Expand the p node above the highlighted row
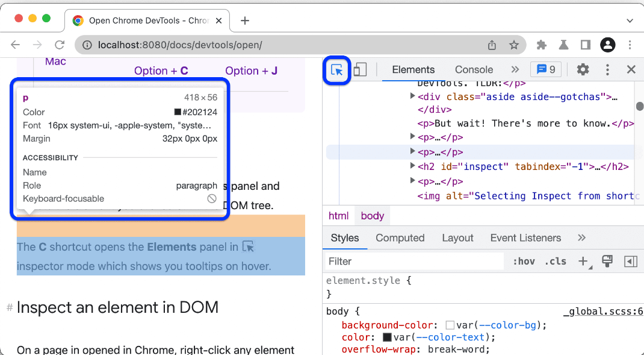Viewport: 644px width, 355px height. 412,137
